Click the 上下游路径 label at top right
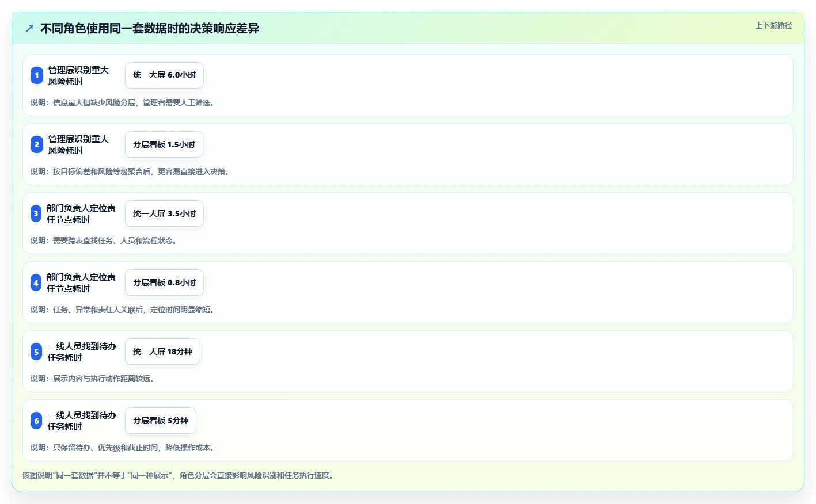 [773, 25]
